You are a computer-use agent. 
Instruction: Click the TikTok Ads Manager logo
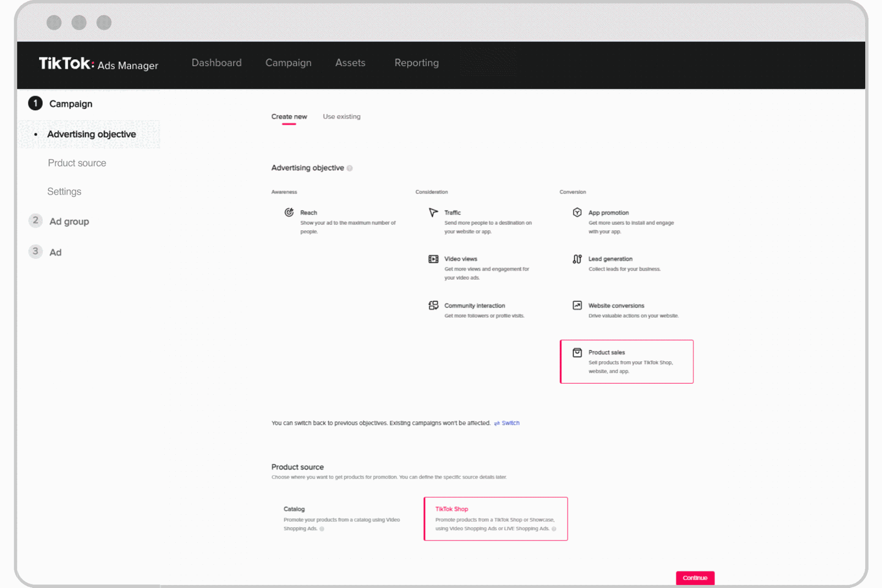(x=98, y=64)
